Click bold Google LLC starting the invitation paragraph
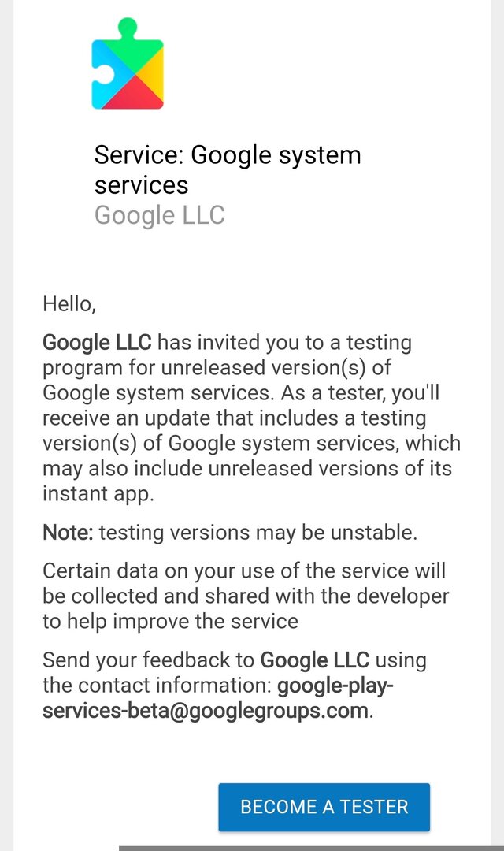The image size is (504, 851). [96, 343]
